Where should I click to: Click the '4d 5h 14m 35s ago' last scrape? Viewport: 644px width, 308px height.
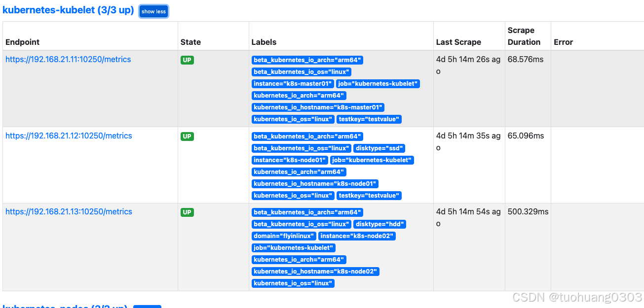tap(468, 142)
